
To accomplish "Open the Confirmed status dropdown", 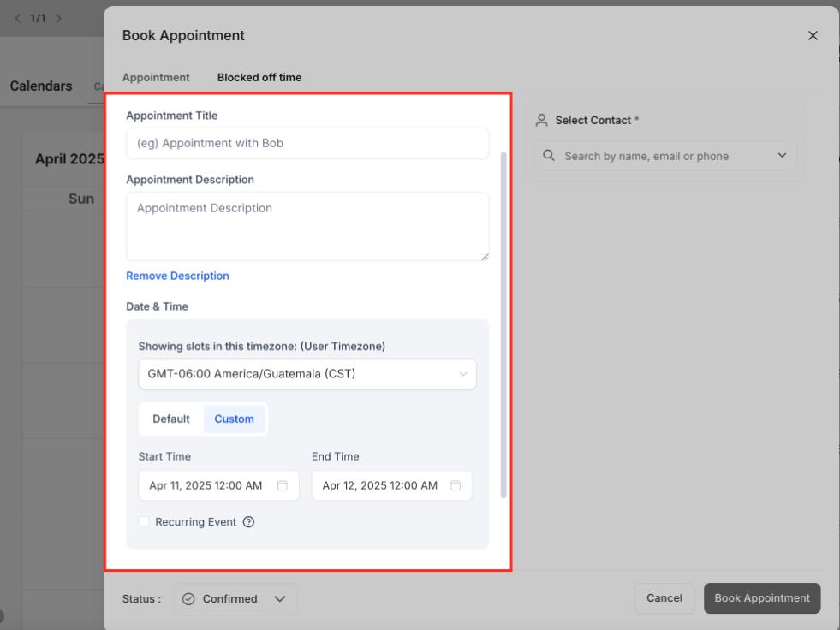I will 279,599.
